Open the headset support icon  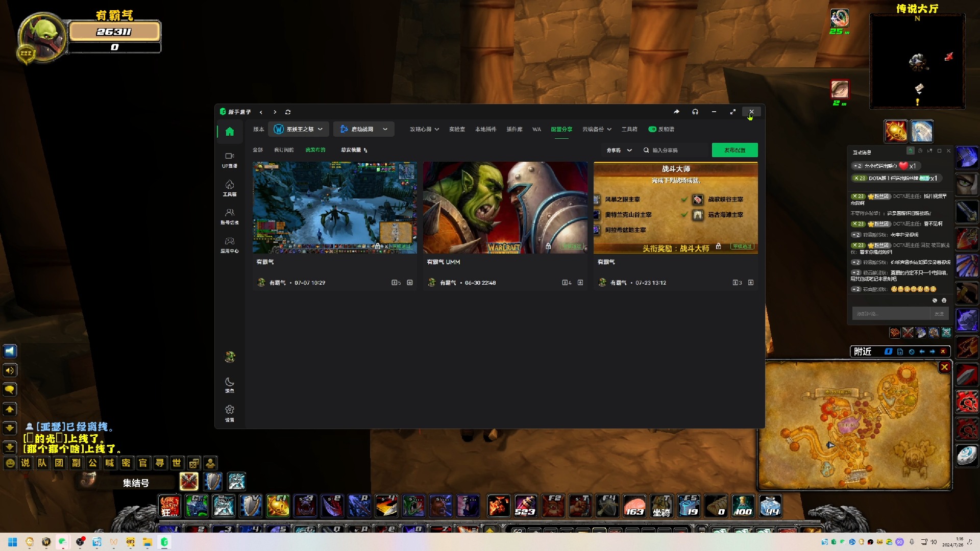point(695,112)
